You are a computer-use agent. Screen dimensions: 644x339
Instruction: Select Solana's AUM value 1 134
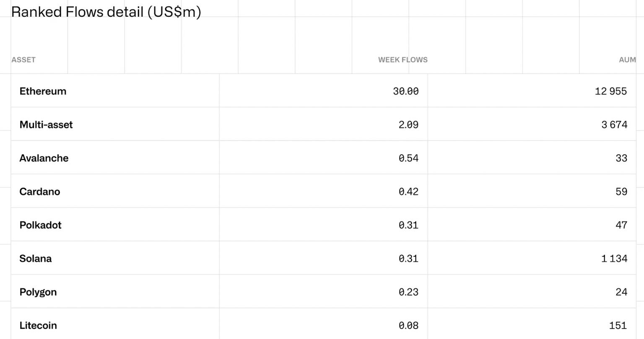pos(614,258)
